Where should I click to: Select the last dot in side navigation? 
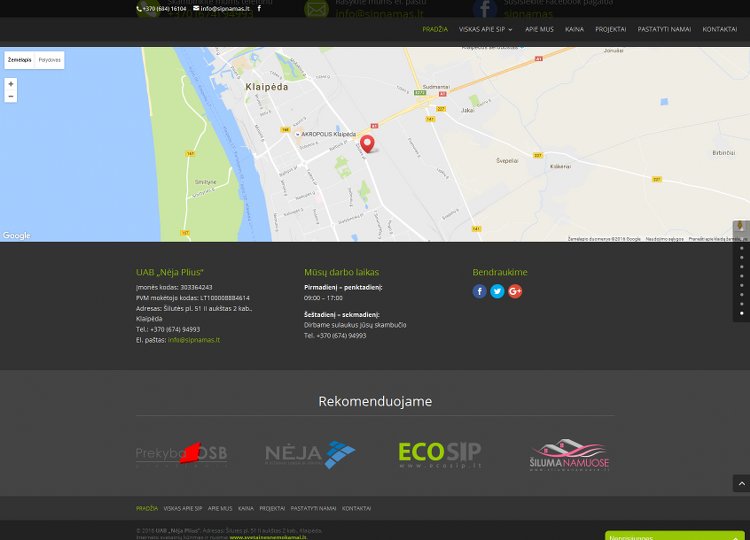click(742, 313)
